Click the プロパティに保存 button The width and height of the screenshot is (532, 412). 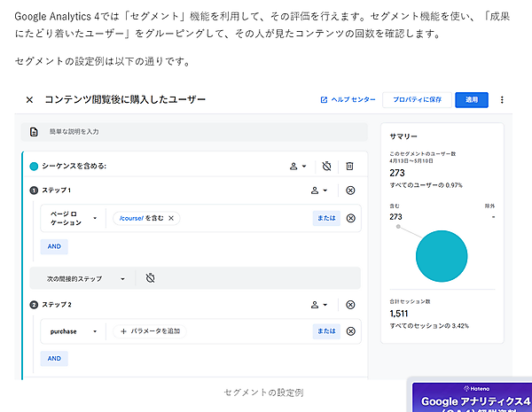pyautogui.click(x=417, y=100)
